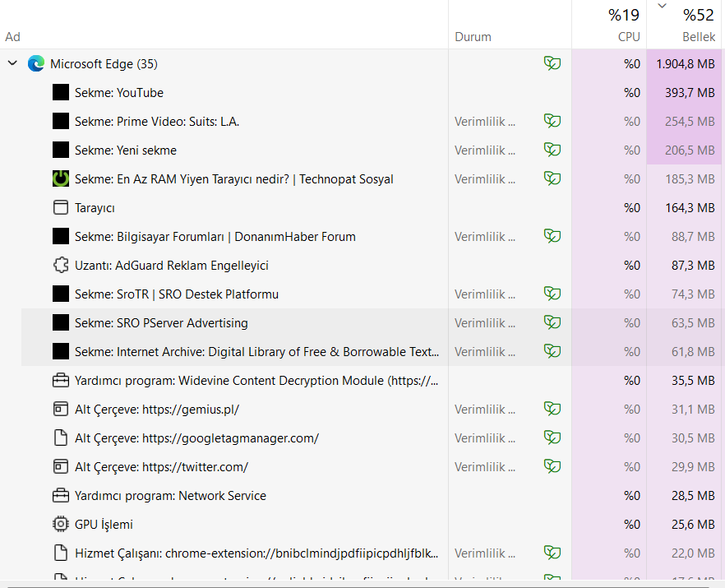Click the GPU İşlemi chip icon
Viewport: 725px width, 588px height.
(60, 525)
